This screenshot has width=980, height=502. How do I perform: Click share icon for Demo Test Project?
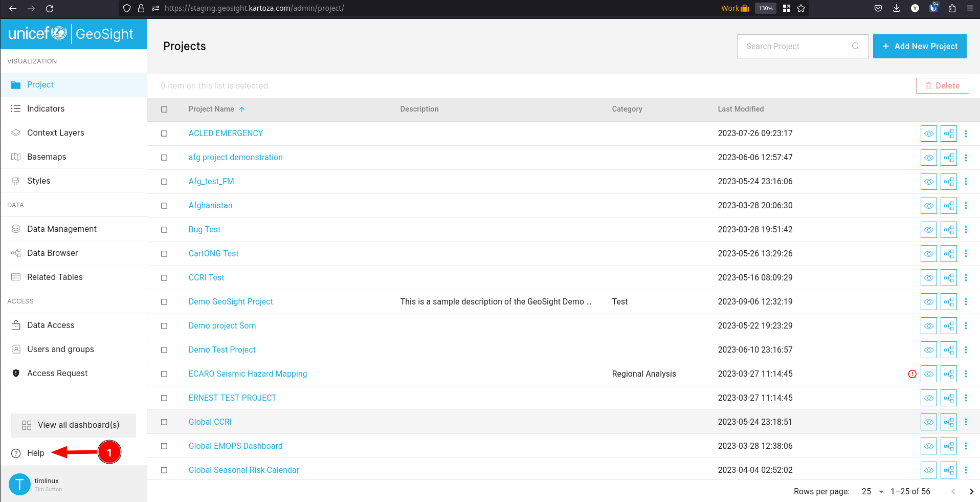pos(949,350)
